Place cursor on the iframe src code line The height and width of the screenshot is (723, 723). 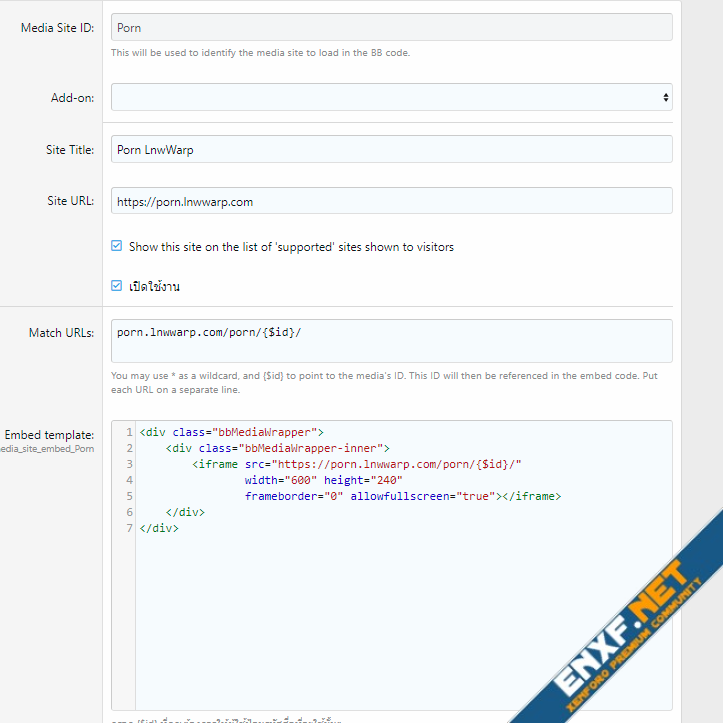pyautogui.click(x=357, y=465)
